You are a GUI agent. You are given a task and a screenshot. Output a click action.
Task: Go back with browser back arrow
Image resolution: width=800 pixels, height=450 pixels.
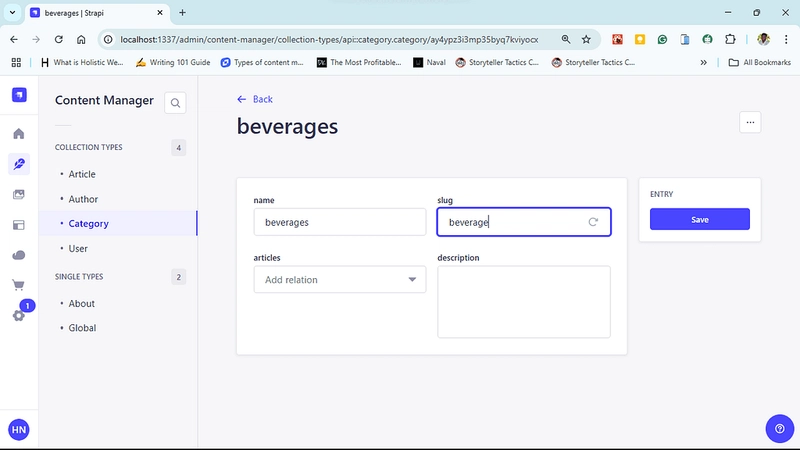click(x=14, y=39)
